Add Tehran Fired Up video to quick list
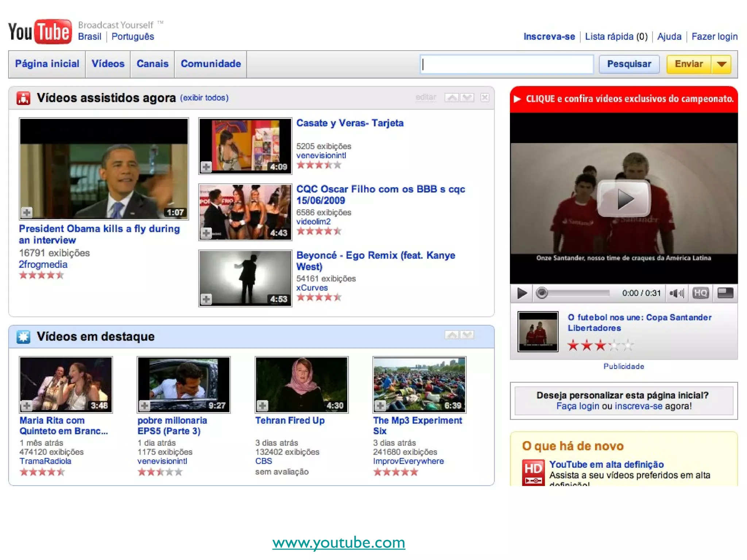The image size is (747, 560). coord(262,405)
